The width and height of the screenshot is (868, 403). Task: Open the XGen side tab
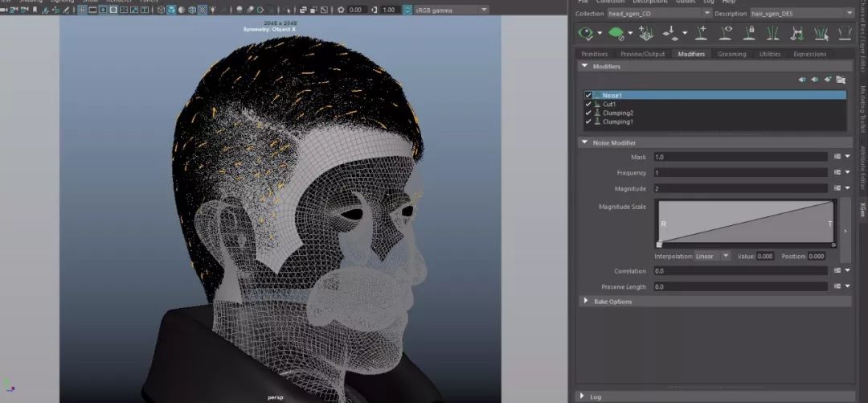[862, 209]
